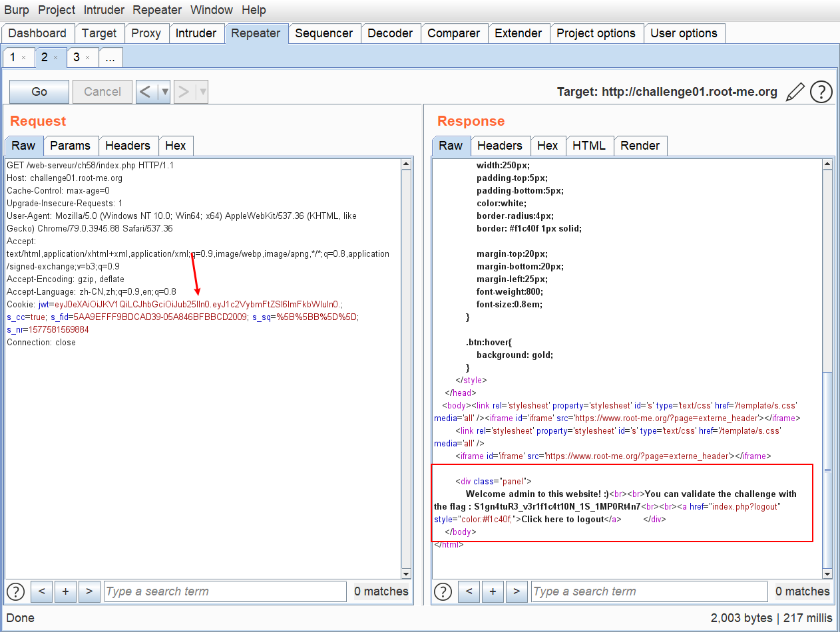
Task: Close Repeater tab 2
Action: [x=56, y=58]
